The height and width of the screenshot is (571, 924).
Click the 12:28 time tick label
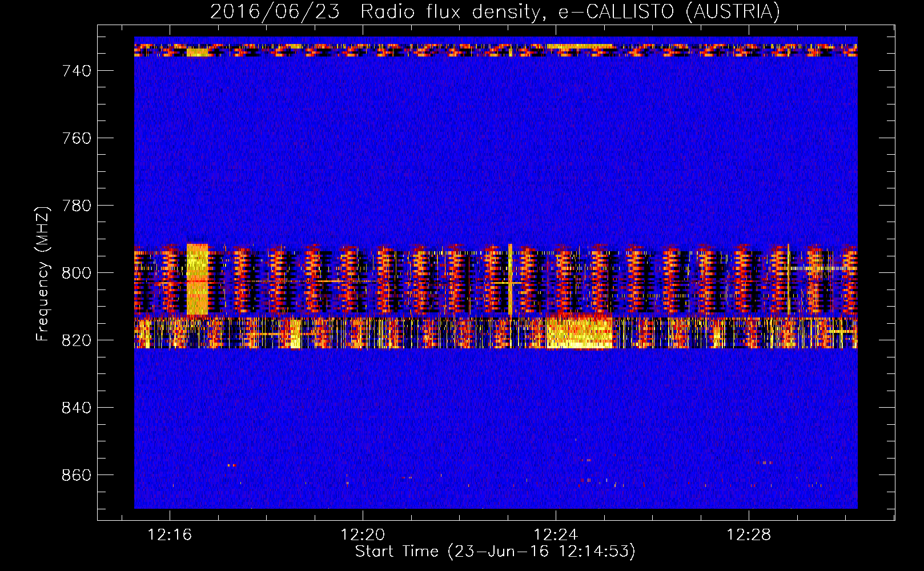point(749,535)
